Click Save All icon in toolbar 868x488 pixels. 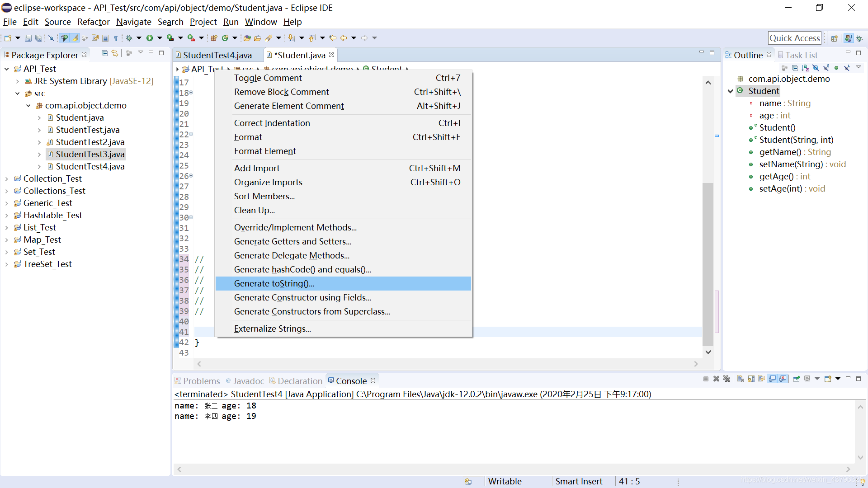[x=39, y=38]
